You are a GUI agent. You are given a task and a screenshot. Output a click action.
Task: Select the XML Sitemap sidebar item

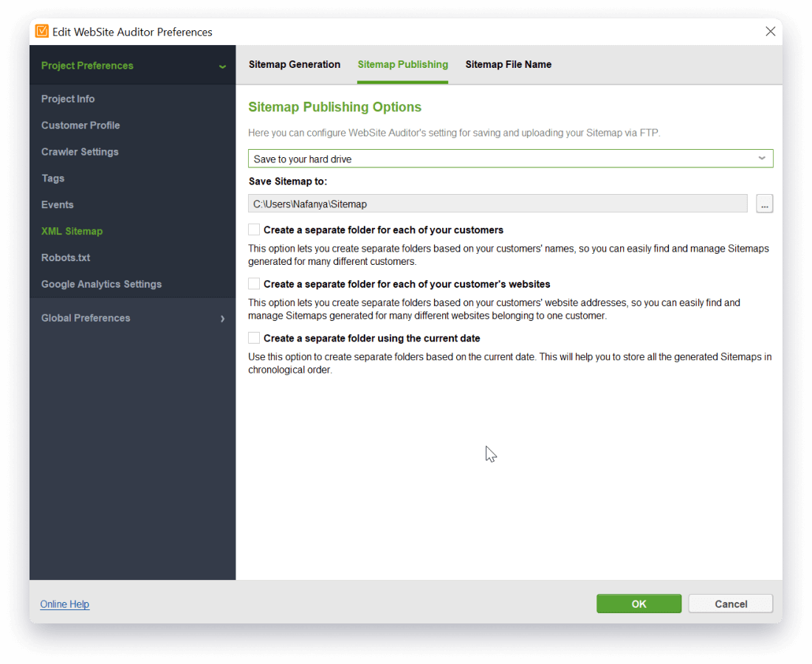[72, 231]
